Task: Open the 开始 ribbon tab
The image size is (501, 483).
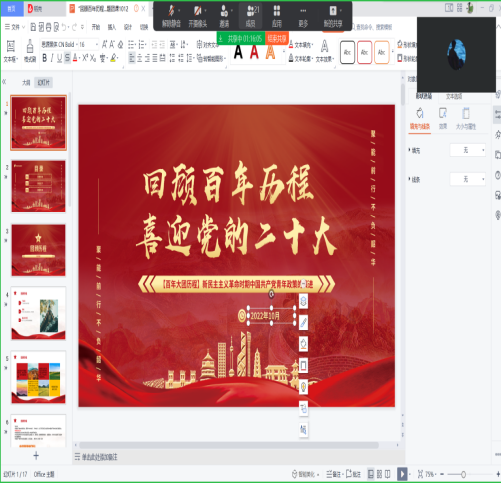Action: click(96, 27)
